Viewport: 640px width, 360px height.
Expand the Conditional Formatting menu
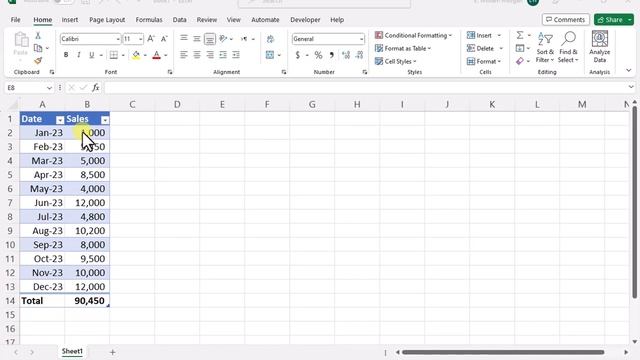point(413,36)
